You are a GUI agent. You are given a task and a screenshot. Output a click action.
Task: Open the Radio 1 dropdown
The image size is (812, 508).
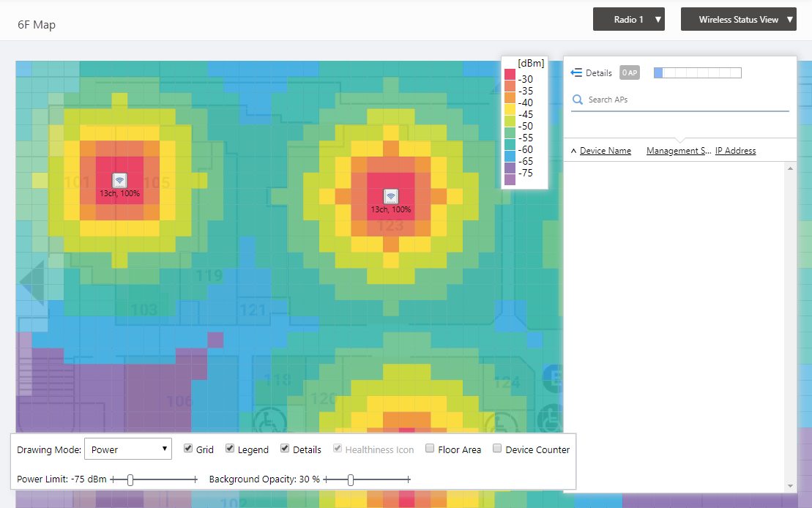(628, 20)
